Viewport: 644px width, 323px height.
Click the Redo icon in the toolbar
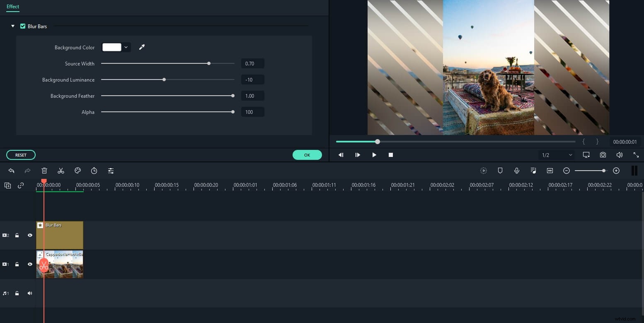click(x=28, y=170)
